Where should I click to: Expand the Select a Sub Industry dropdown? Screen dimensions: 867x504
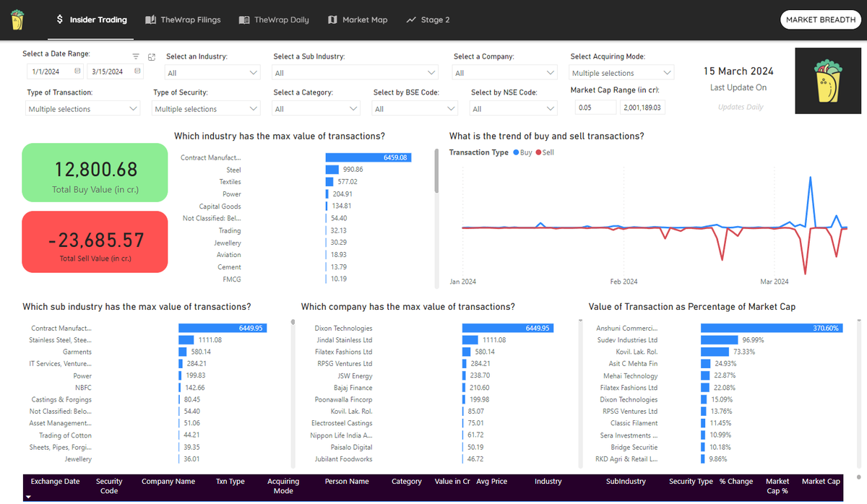click(355, 73)
